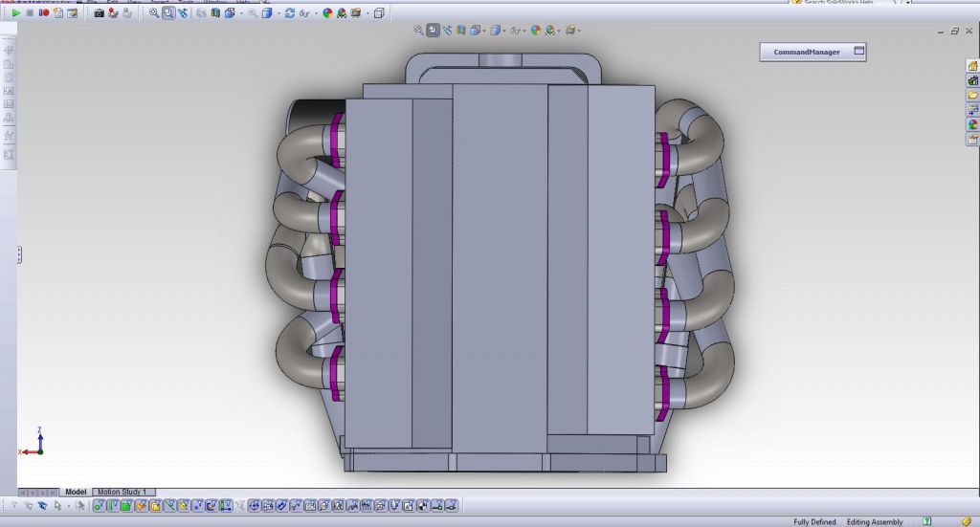Image resolution: width=980 pixels, height=527 pixels.
Task: Toggle the 3D view cube icon in toolbar
Action: [379, 13]
